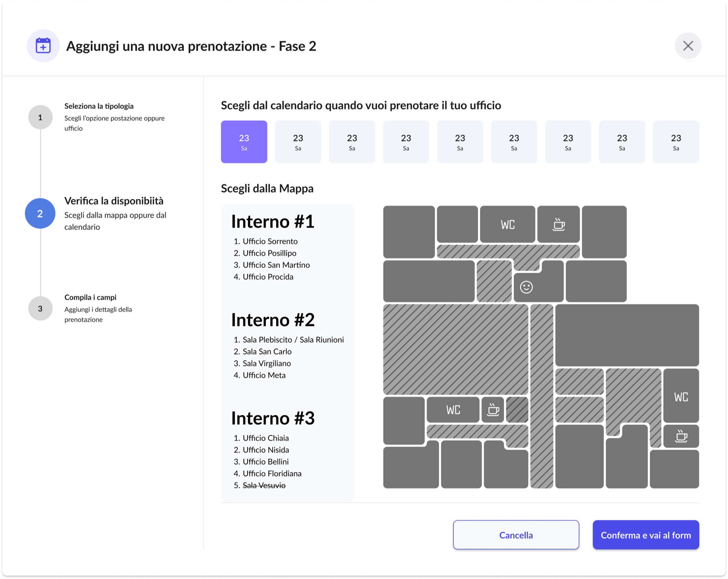728x579 pixels.
Task: Click the bottom-left WC room on map
Action: click(453, 410)
